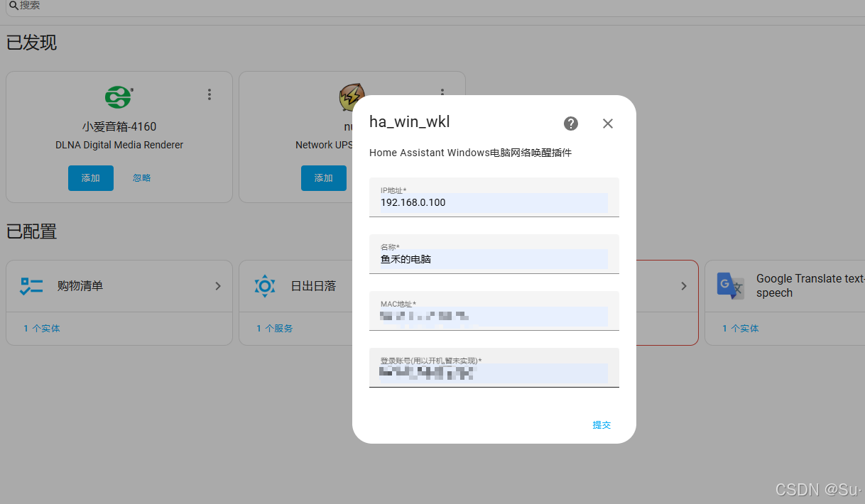Click the plugin description text in dialog
This screenshot has height=504, width=865.
(x=471, y=153)
